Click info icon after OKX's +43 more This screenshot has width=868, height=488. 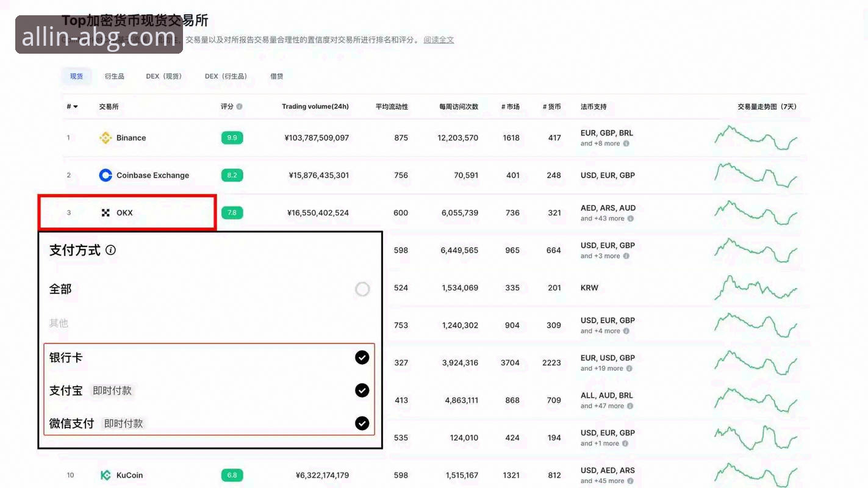631,218
